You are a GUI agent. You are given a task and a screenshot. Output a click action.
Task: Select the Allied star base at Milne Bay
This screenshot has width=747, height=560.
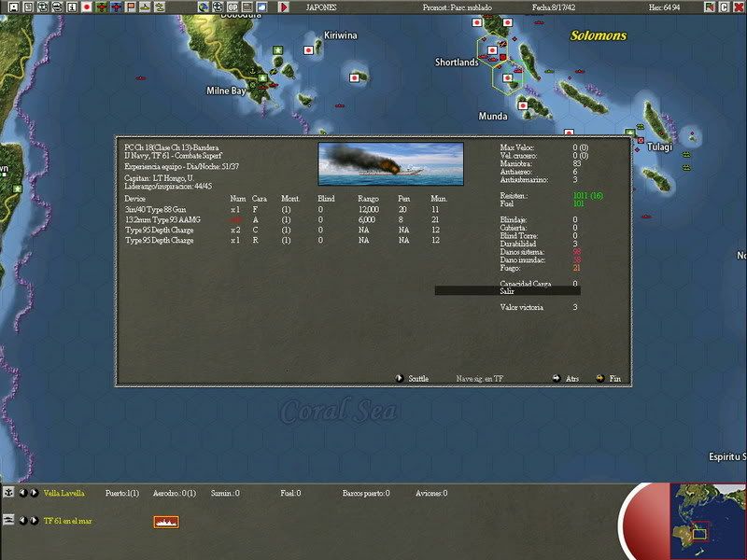(262, 77)
